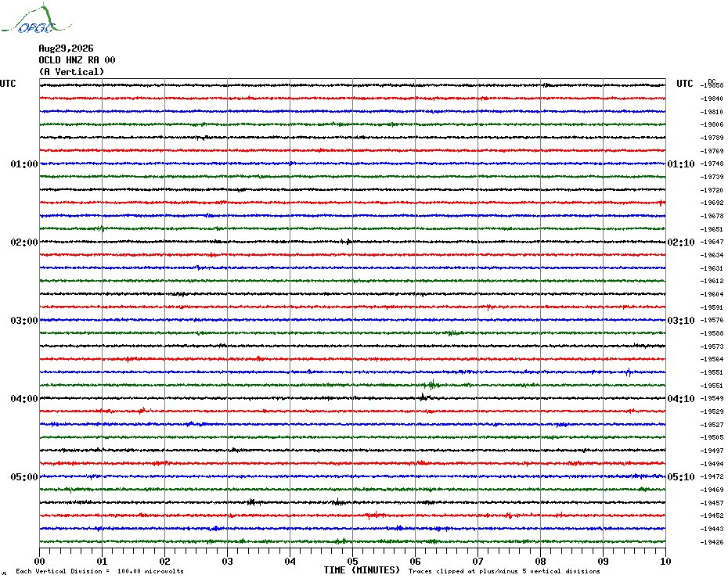728x582 pixels.
Task: Click the DC offset value -19505
Action: (712, 437)
